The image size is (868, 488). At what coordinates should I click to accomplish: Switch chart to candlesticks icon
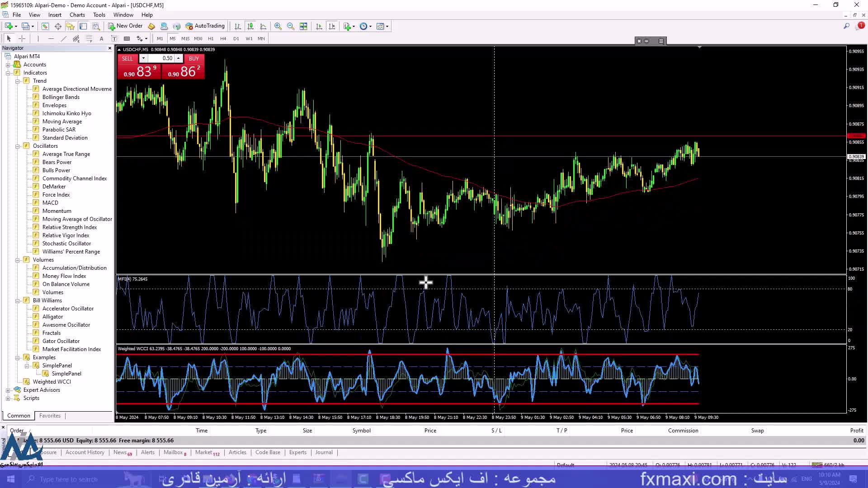(250, 26)
